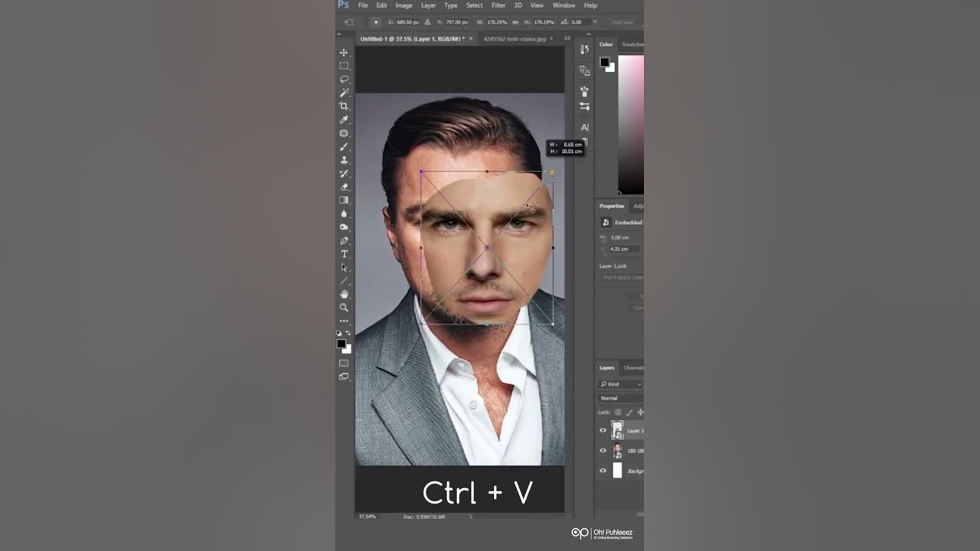The width and height of the screenshot is (980, 551).
Task: Open the Image menu
Action: (x=403, y=5)
